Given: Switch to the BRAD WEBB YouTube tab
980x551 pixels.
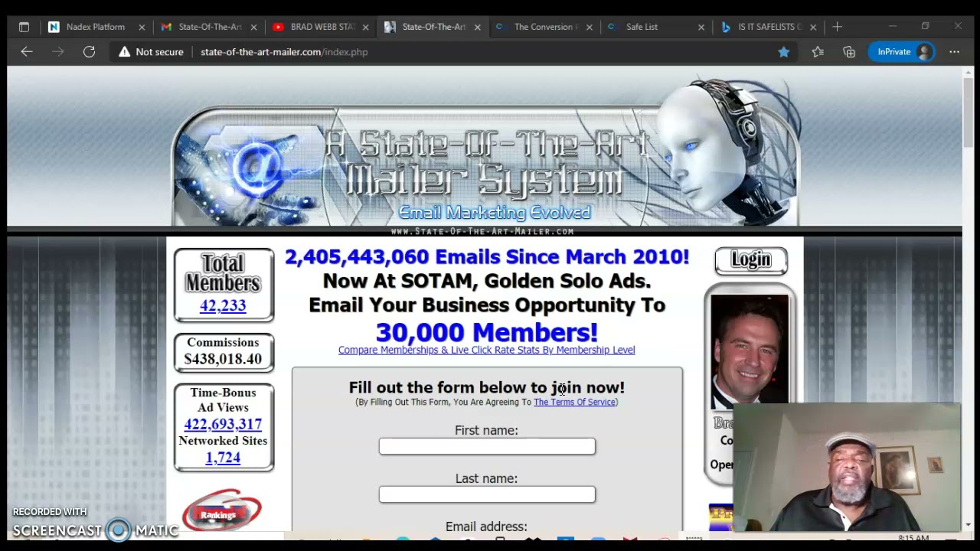Looking at the screenshot, I should 322,27.
